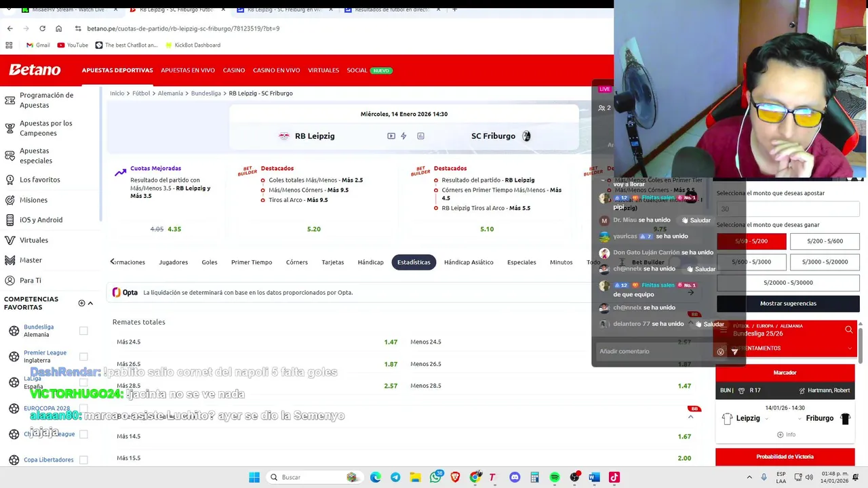Switch to the Hándicap Asiático tab
The width and height of the screenshot is (868, 488).
(469, 262)
